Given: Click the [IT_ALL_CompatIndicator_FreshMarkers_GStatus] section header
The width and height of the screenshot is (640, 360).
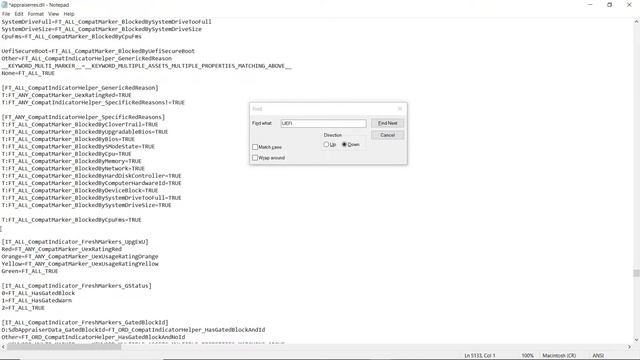Looking at the screenshot, I should pos(76,286).
